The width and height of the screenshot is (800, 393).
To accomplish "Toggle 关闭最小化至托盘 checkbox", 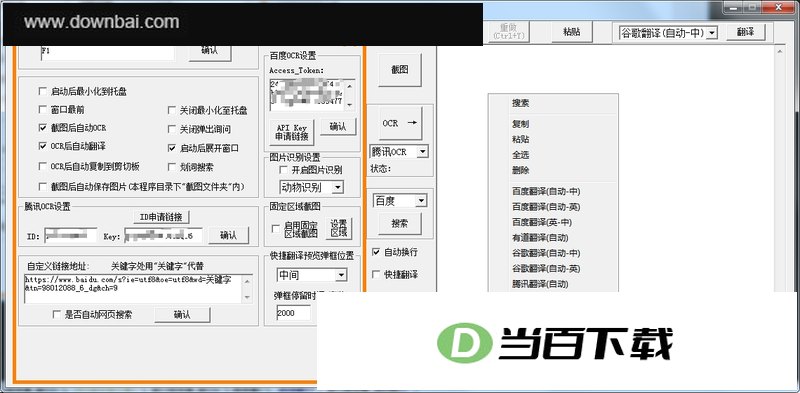I will [x=171, y=110].
